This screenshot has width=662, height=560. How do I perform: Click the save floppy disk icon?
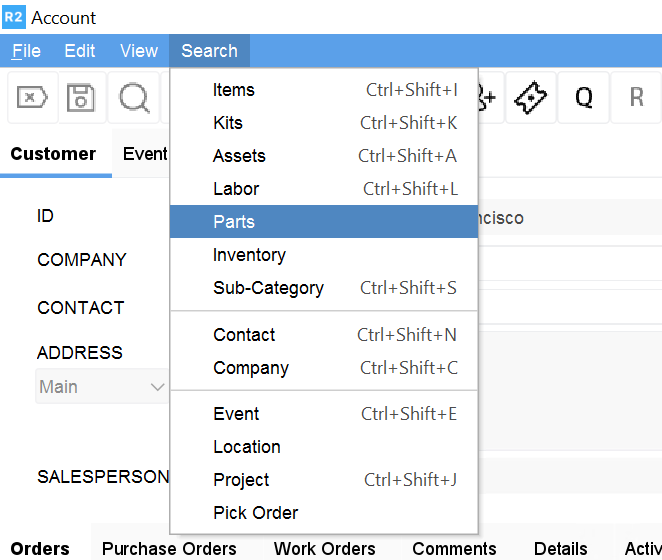[82, 97]
